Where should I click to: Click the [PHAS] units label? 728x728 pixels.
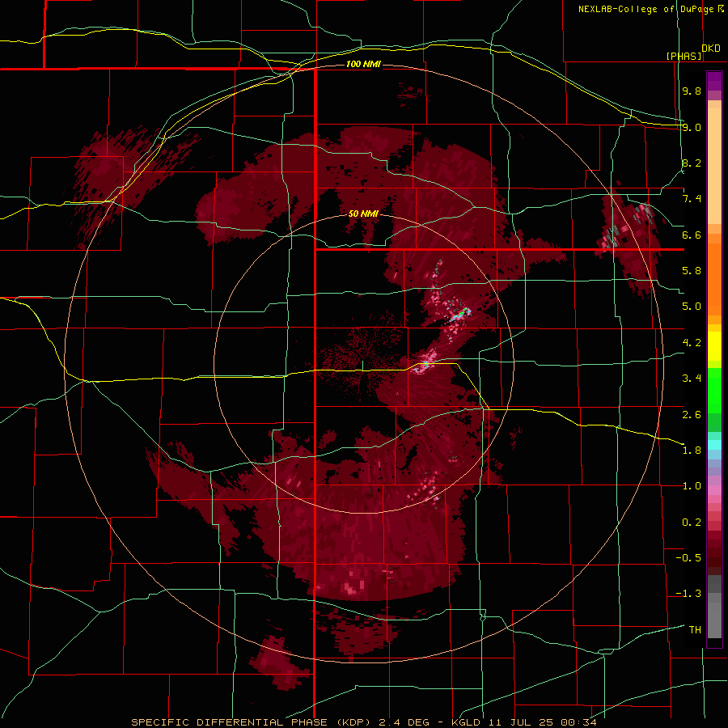pos(684,56)
